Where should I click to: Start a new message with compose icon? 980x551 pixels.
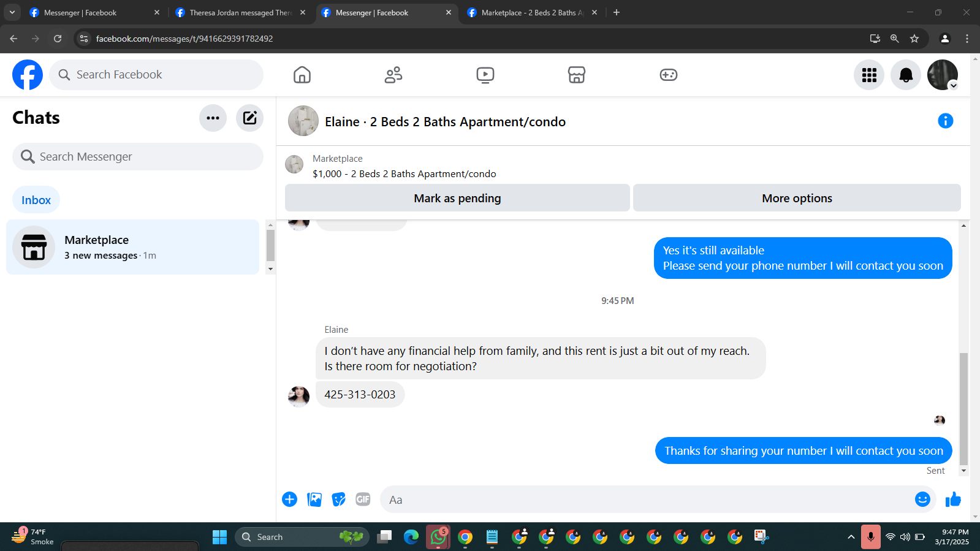[249, 118]
